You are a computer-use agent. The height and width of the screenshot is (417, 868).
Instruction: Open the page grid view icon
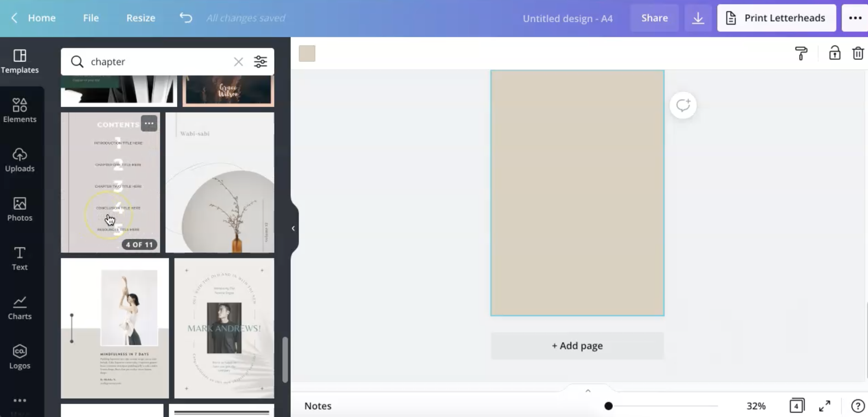(797, 405)
